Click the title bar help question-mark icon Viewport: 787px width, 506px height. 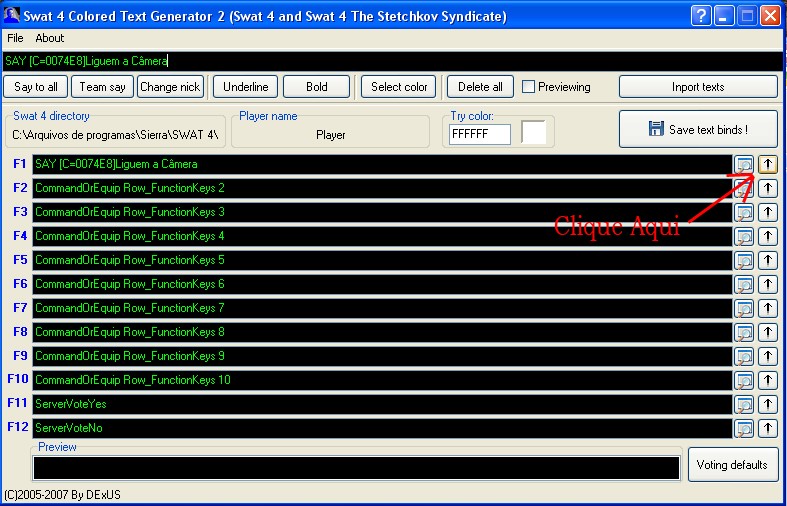pyautogui.click(x=701, y=16)
